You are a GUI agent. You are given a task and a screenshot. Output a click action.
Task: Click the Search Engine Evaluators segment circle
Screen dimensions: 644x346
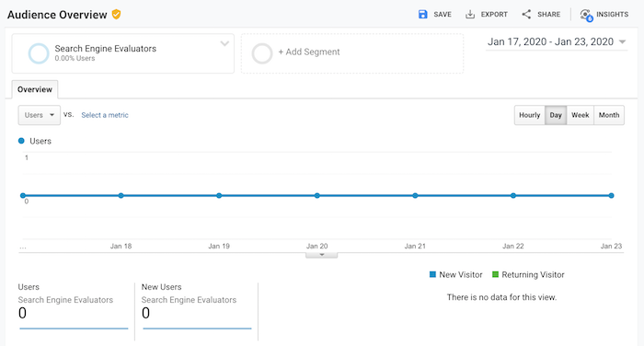(x=39, y=53)
